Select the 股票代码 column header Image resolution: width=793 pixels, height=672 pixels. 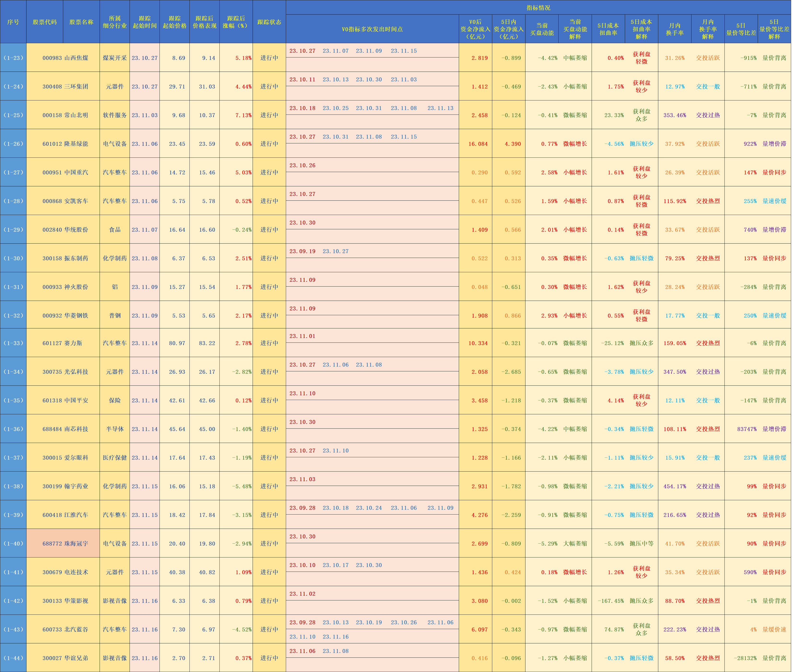pyautogui.click(x=45, y=22)
